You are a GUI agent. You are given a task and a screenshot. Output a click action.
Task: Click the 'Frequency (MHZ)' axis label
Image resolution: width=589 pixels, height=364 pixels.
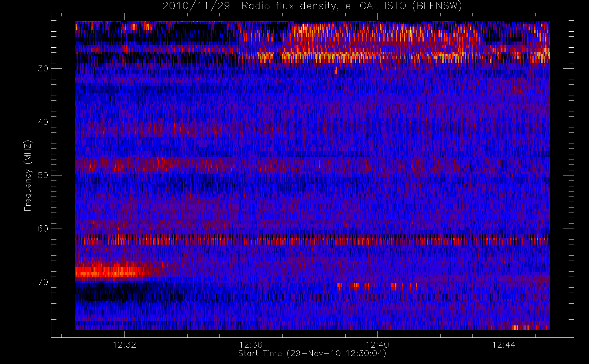point(28,175)
